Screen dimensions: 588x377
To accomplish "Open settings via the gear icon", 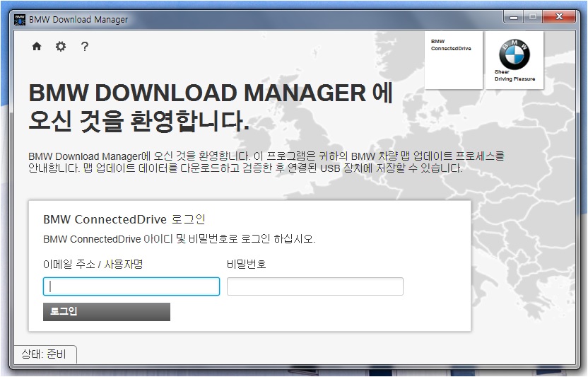I will click(61, 46).
